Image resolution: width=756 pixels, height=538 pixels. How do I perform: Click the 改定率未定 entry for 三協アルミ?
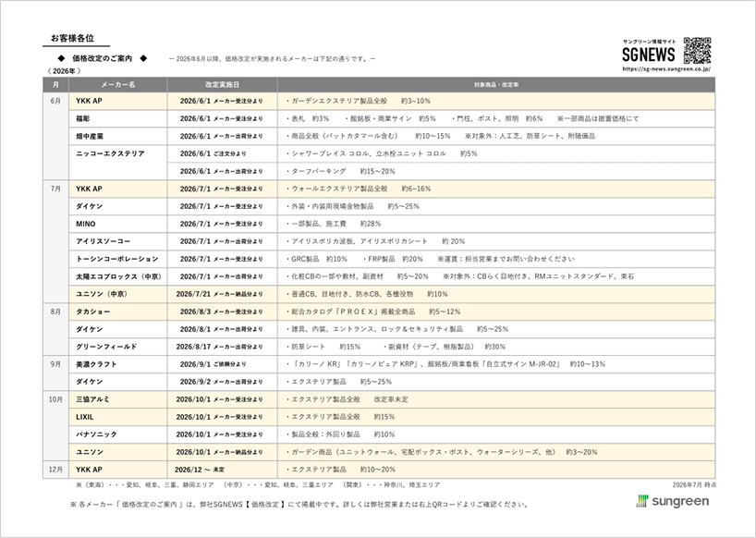coord(391,399)
